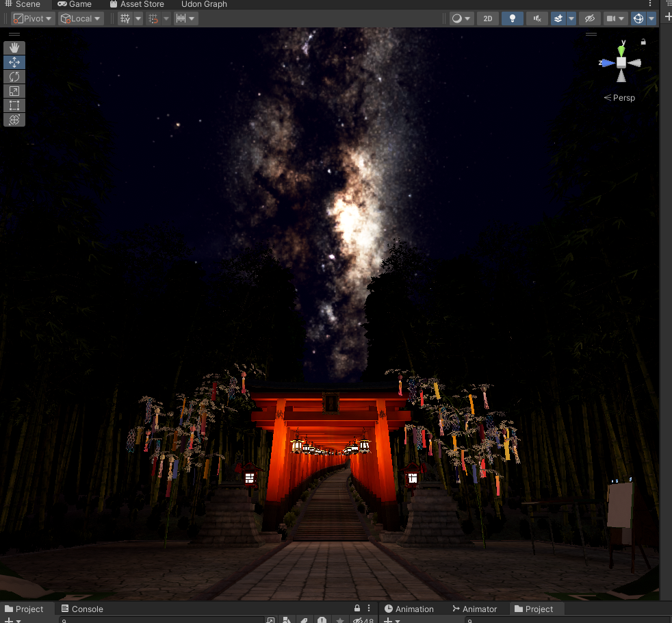This screenshot has height=623, width=672.
Task: Switch to the Game tab
Action: pos(75,4)
